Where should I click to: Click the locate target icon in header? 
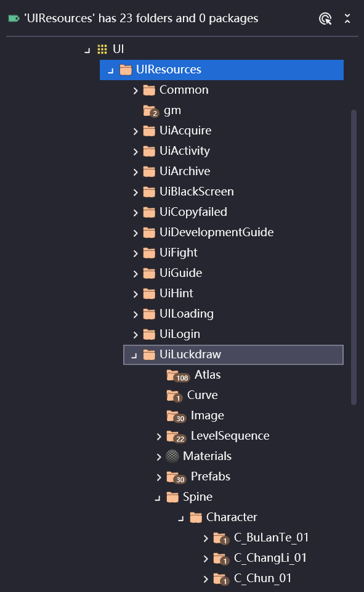pyautogui.click(x=325, y=18)
